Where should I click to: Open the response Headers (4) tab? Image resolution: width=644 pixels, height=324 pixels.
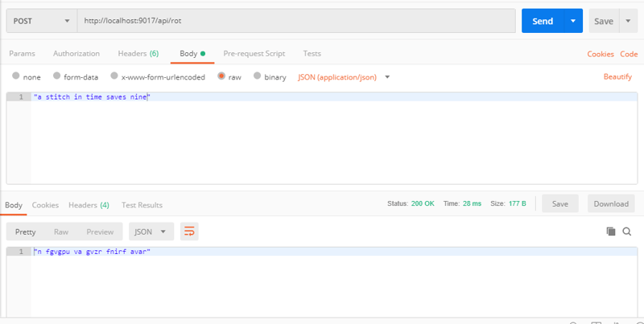tap(89, 205)
